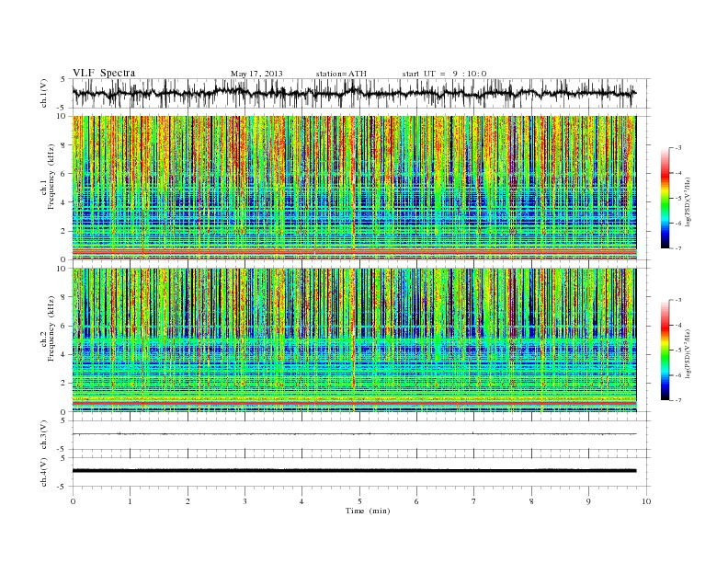Click the "ch.3(V)" axis label
The width and height of the screenshot is (728, 563).
tap(44, 435)
